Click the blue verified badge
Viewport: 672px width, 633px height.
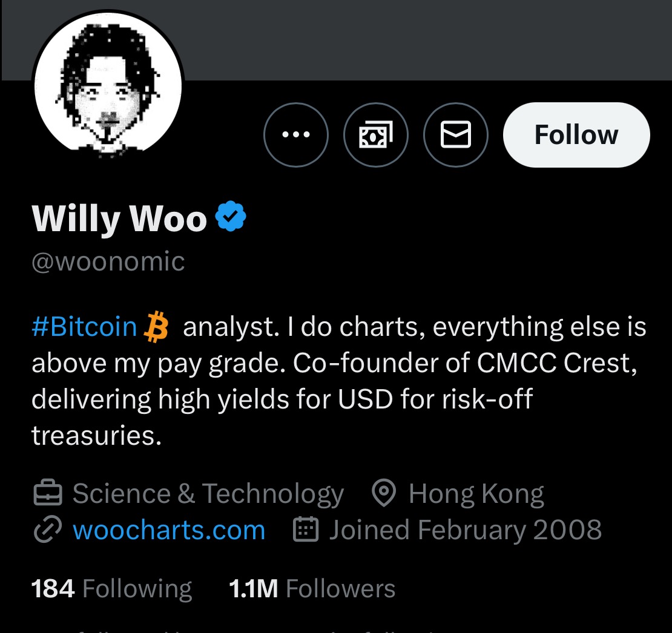point(231,217)
